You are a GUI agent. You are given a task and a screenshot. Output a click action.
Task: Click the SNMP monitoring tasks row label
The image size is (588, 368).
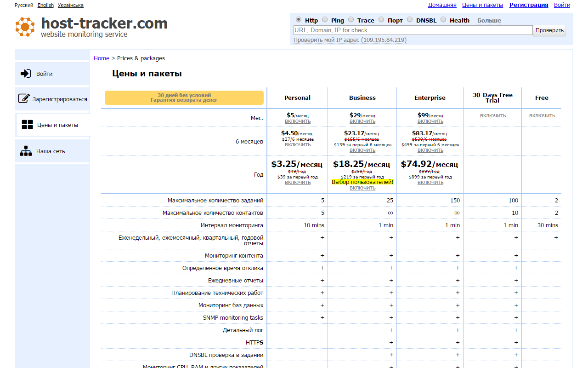[x=233, y=317]
